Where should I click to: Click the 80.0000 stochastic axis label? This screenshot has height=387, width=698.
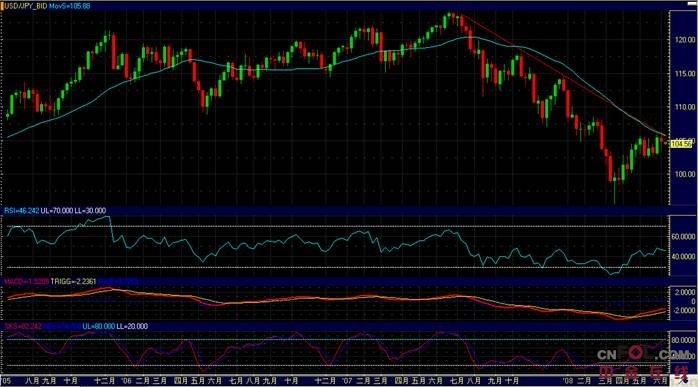coord(683,340)
